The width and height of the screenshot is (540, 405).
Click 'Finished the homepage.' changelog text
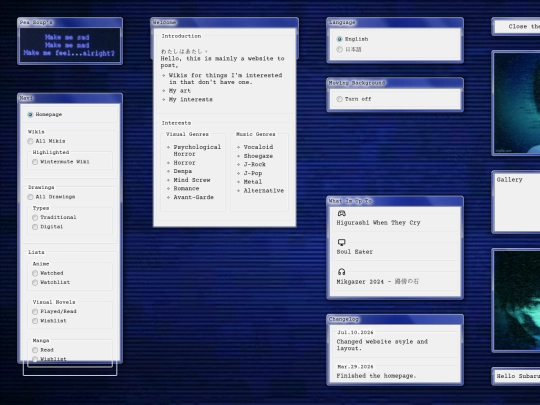(x=376, y=376)
